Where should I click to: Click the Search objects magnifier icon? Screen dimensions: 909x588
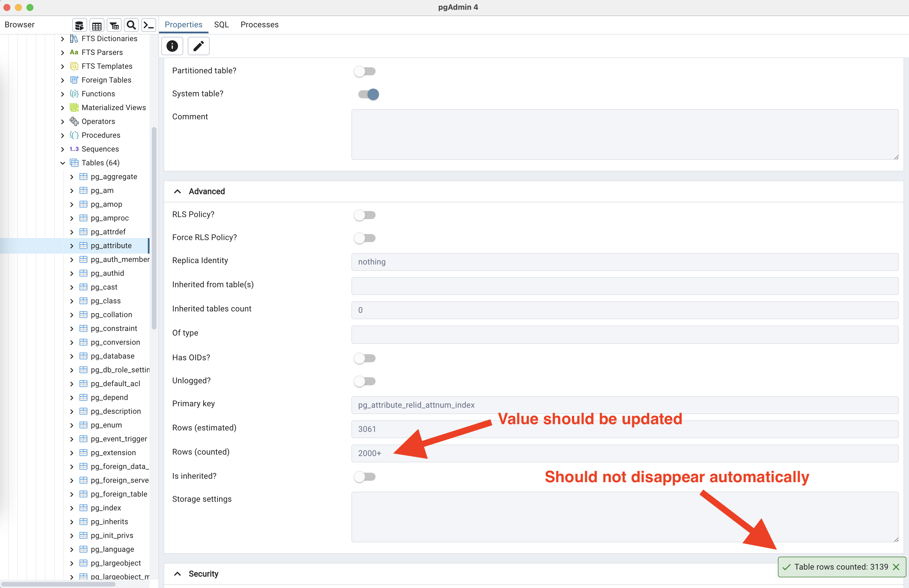(131, 25)
